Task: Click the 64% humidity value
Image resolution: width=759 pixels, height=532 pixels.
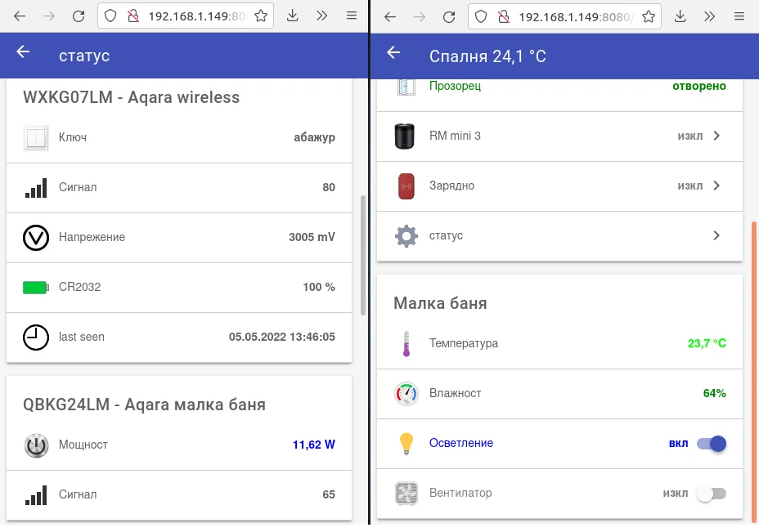Action: 715,393
